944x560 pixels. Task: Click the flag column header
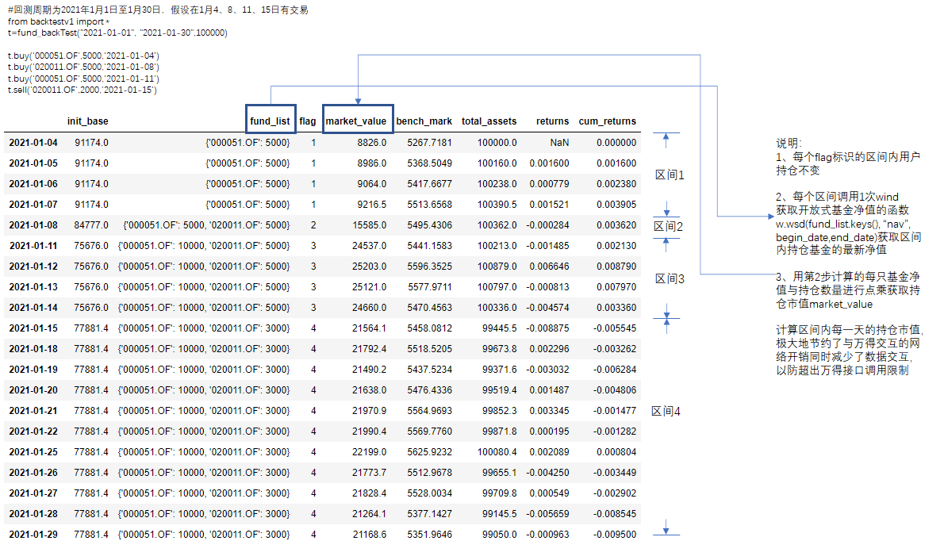tap(308, 121)
